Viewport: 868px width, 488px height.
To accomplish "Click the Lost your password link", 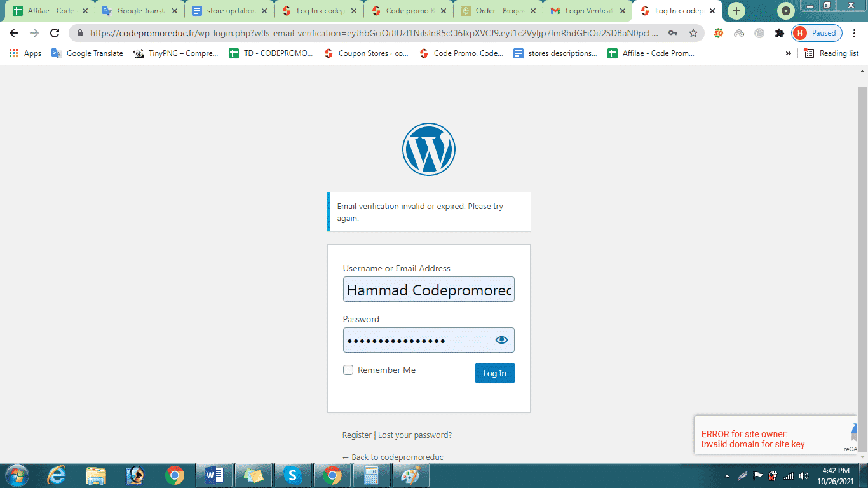I will [x=415, y=435].
